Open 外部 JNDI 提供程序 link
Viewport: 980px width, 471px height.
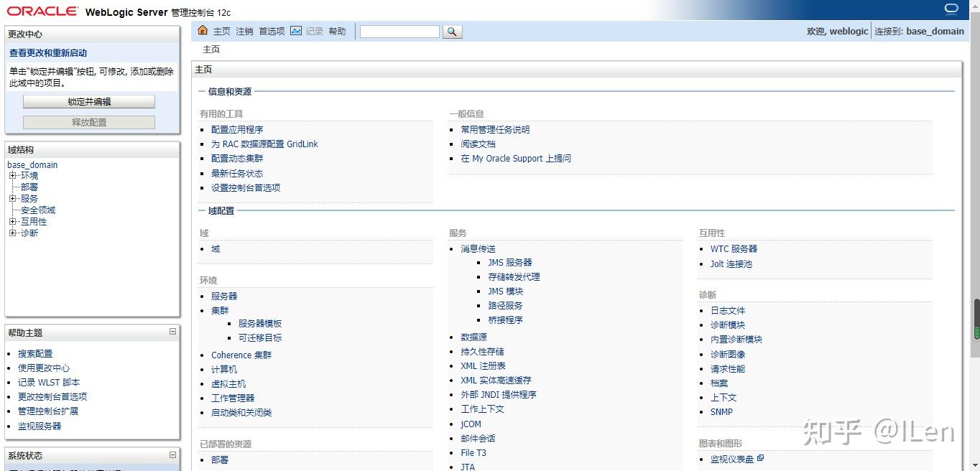click(x=499, y=394)
